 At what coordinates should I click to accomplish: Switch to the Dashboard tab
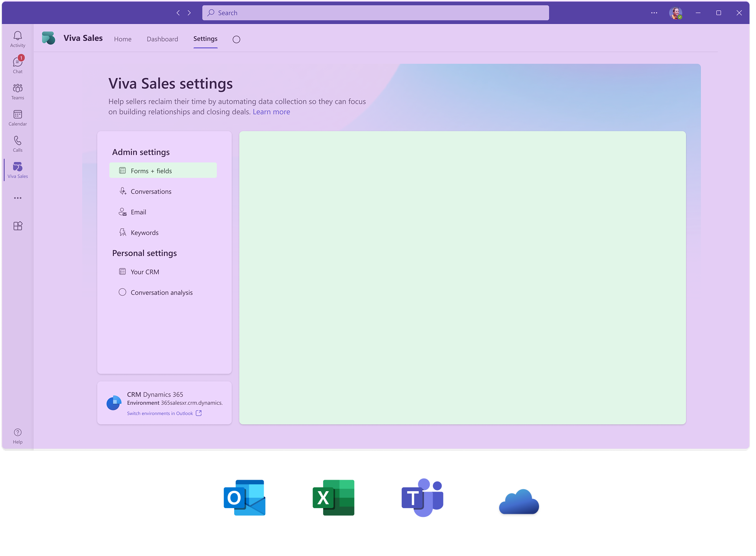pyautogui.click(x=163, y=39)
